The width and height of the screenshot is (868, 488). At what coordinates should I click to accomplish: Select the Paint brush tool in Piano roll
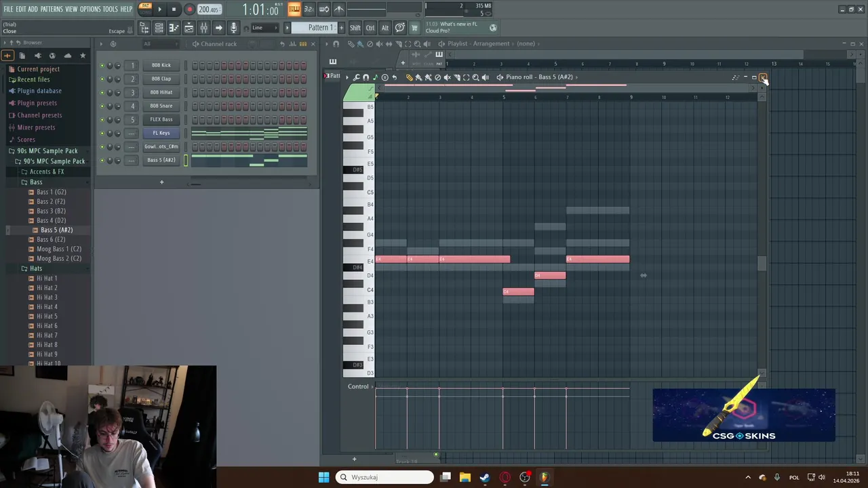pyautogui.click(x=418, y=77)
